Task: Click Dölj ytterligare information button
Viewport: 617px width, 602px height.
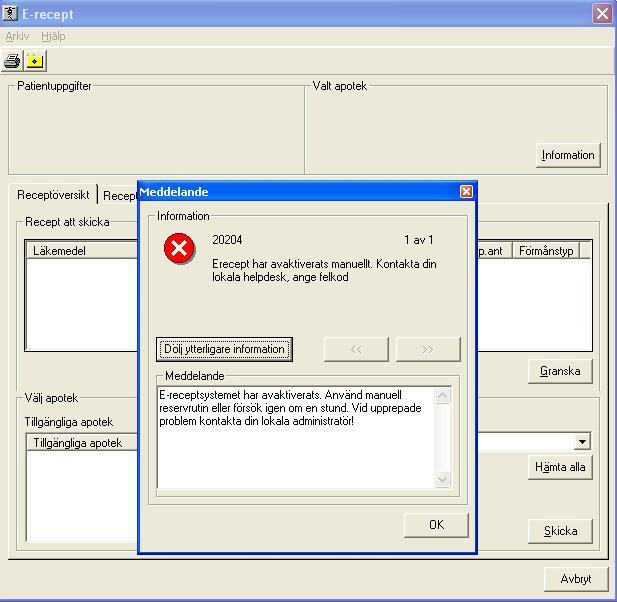Action: pos(224,349)
